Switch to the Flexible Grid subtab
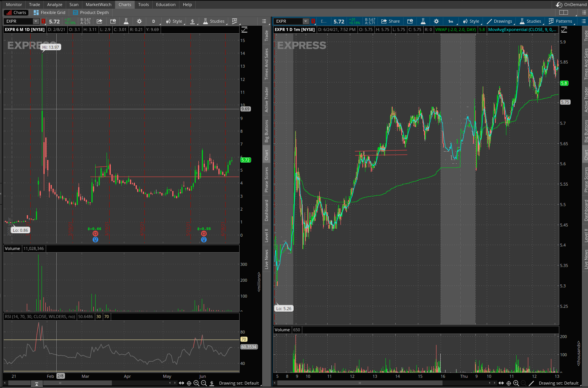Viewport: 588px width, 388px height. click(50, 12)
